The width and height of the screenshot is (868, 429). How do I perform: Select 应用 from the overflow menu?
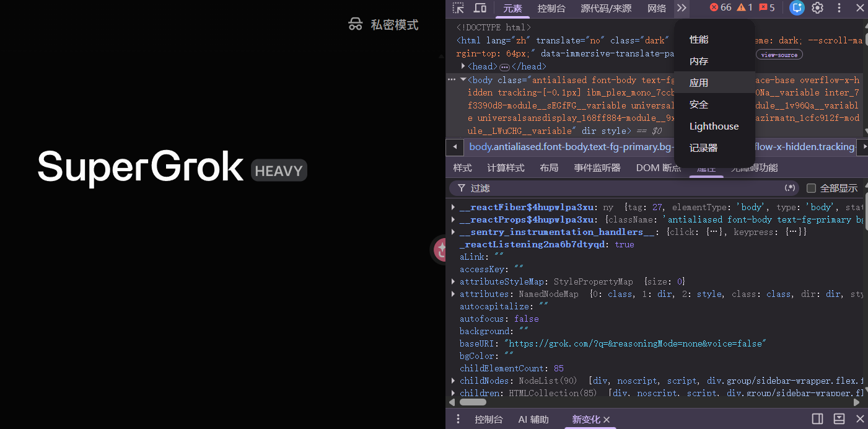[x=714, y=82]
